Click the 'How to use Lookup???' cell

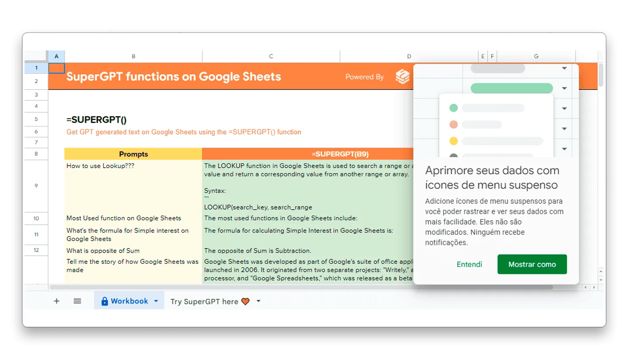pyautogui.click(x=133, y=186)
